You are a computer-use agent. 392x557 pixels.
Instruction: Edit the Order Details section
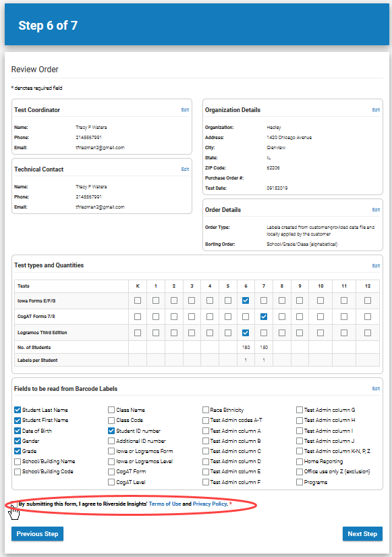point(376,209)
